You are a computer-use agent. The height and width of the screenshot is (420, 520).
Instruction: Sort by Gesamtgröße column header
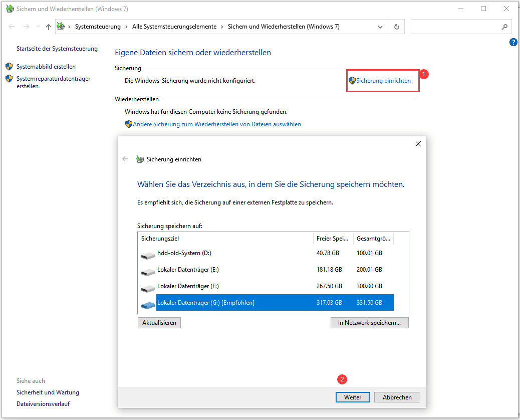pyautogui.click(x=373, y=239)
